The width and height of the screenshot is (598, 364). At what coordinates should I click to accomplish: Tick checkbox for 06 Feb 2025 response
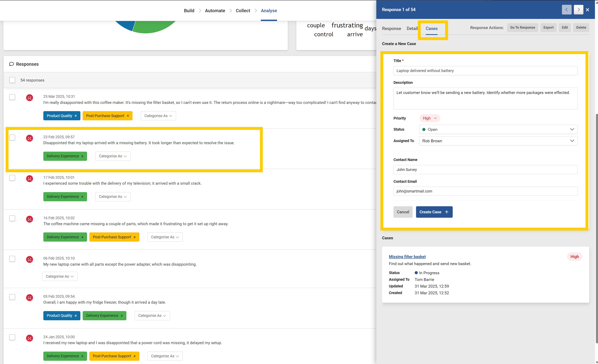click(12, 259)
